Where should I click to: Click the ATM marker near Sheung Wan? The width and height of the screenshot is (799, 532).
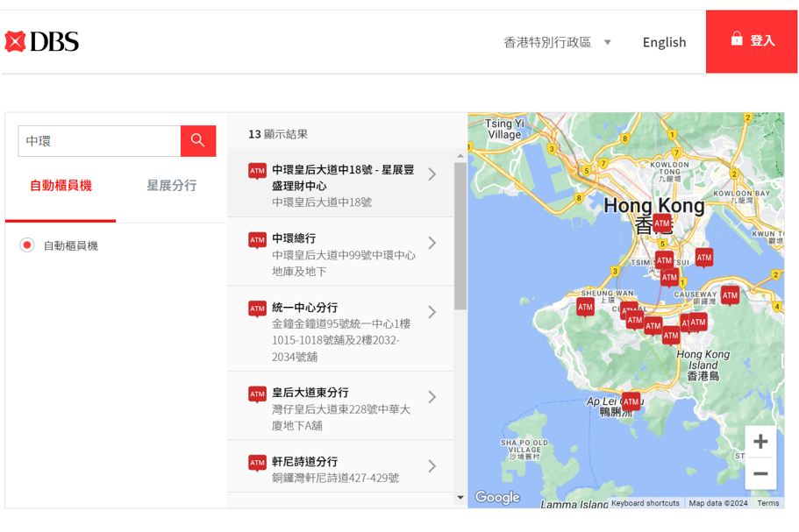click(x=585, y=306)
